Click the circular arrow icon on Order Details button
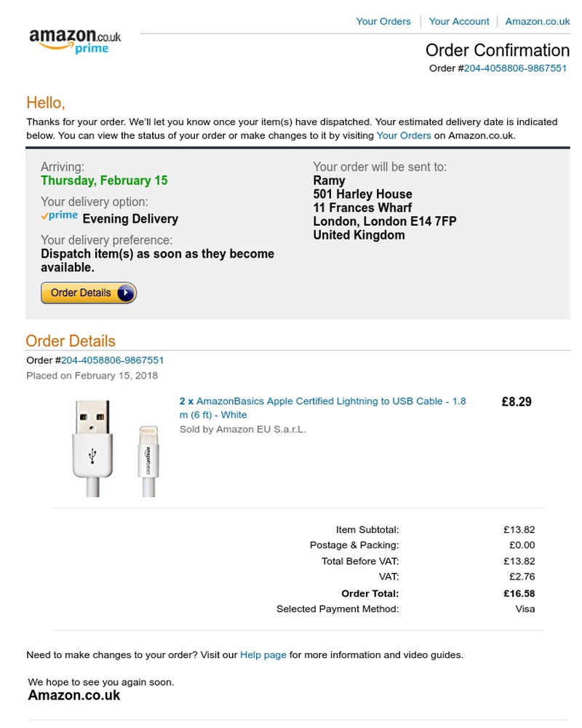 click(124, 293)
